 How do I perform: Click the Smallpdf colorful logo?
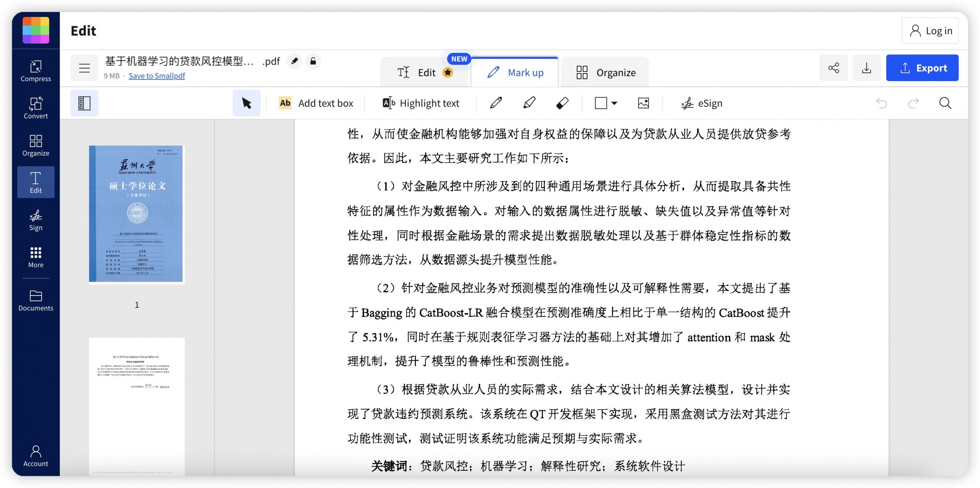(36, 30)
